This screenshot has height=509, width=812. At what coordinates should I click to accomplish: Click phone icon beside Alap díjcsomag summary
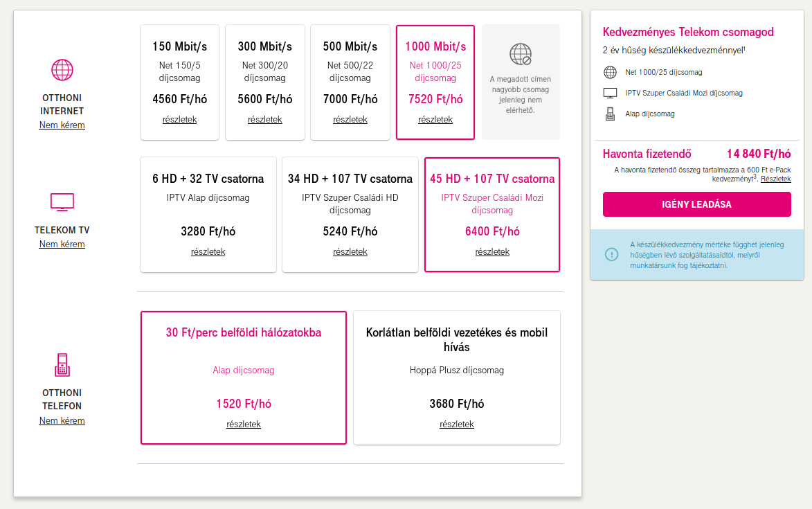[610, 114]
